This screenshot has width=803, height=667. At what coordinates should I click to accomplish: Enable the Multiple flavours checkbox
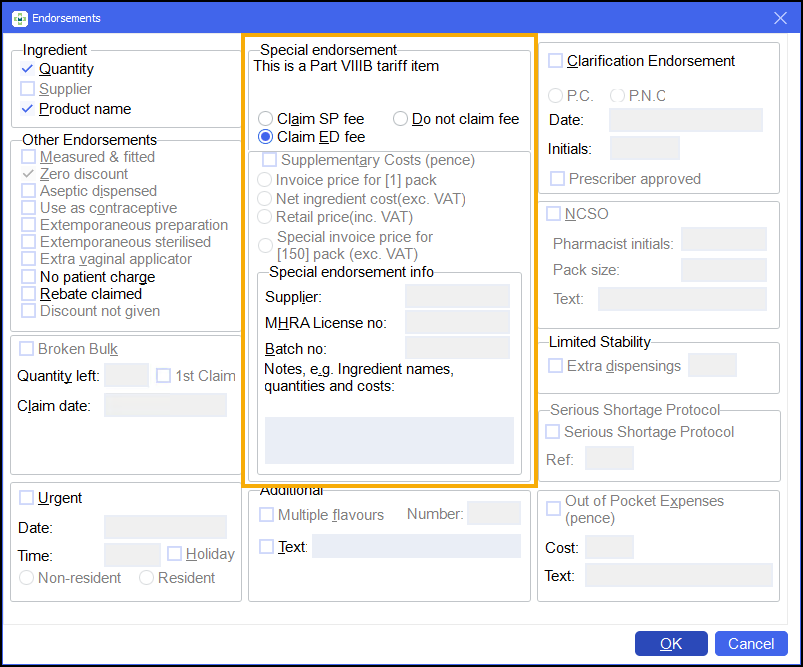[x=266, y=515]
